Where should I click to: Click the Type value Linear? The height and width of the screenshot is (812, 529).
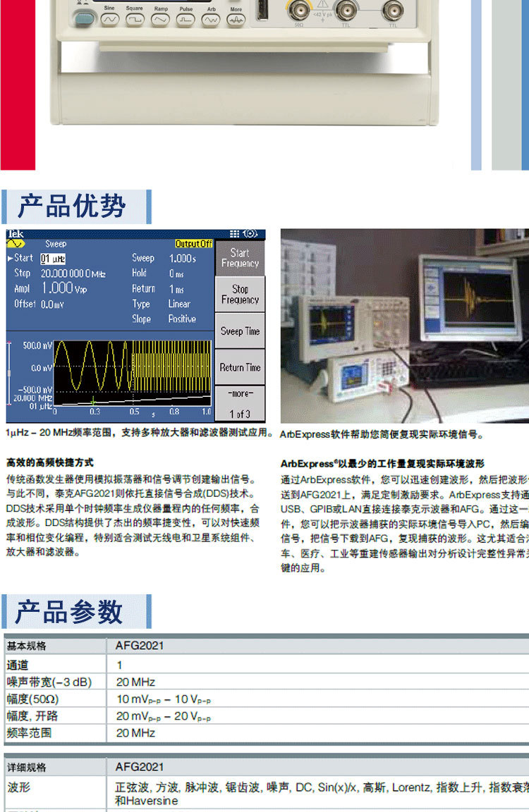coord(179,304)
